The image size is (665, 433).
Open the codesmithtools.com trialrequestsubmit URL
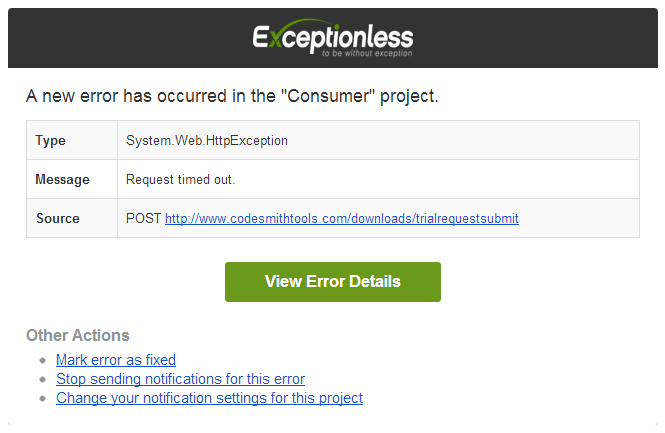coord(342,218)
